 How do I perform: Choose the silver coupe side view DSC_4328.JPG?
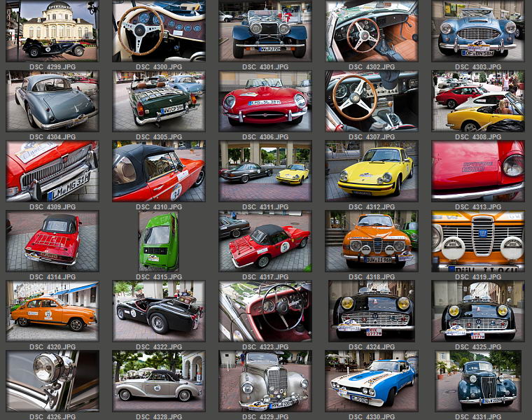(159, 381)
